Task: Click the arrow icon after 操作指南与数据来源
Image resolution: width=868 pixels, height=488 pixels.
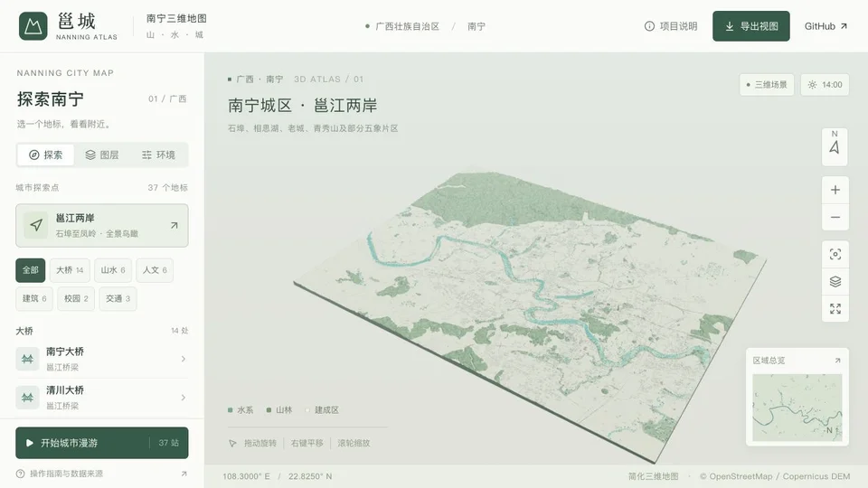Action: pos(184,474)
